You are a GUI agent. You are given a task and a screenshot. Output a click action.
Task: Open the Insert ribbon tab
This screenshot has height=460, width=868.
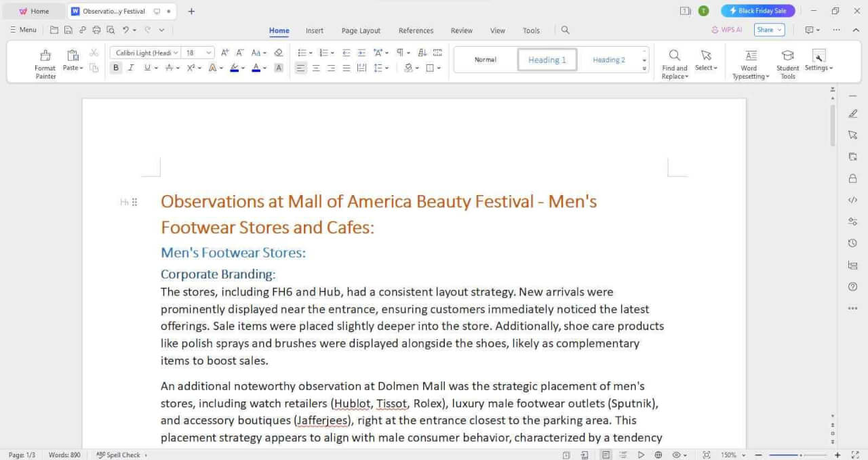[x=314, y=30]
